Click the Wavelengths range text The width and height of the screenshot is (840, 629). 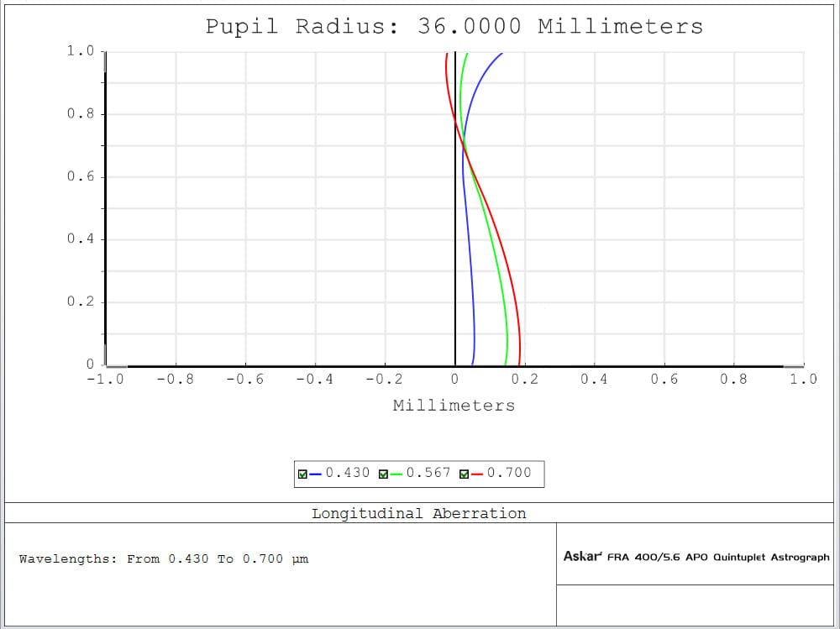164,558
